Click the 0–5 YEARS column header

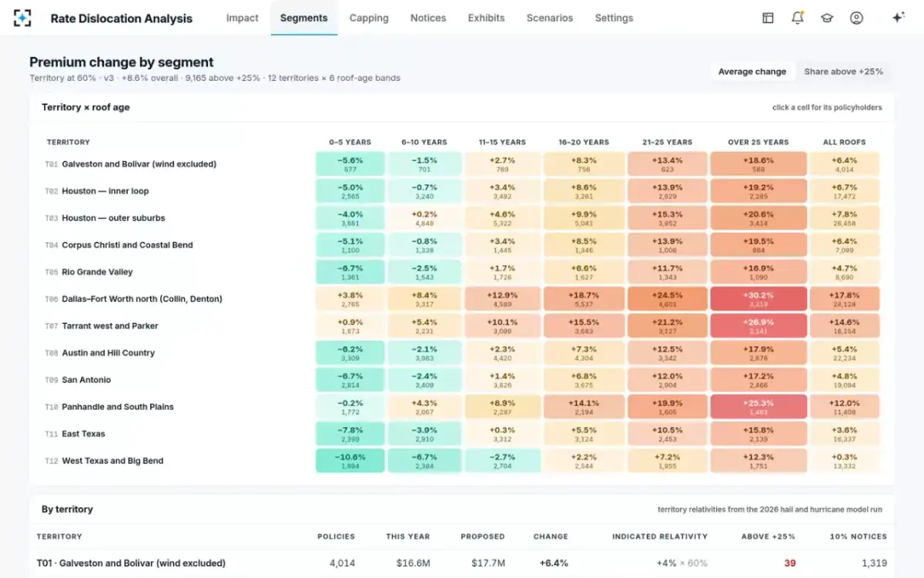pos(350,142)
